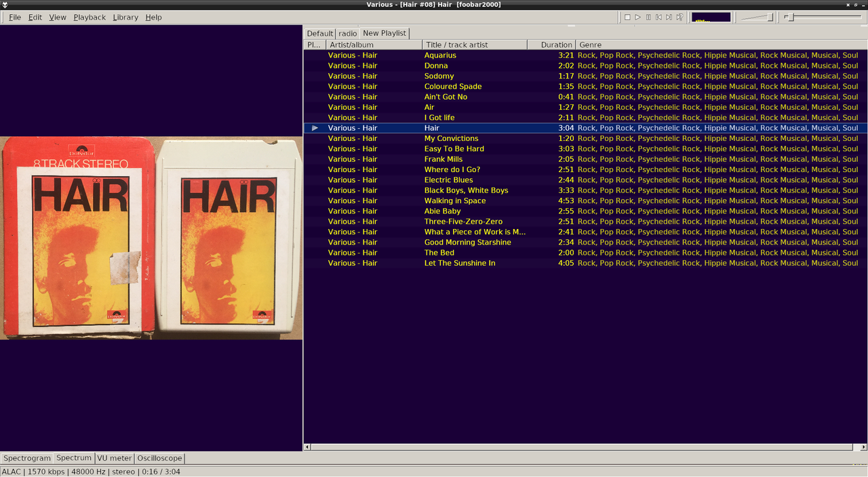Select the track Walking in Space

click(585, 201)
